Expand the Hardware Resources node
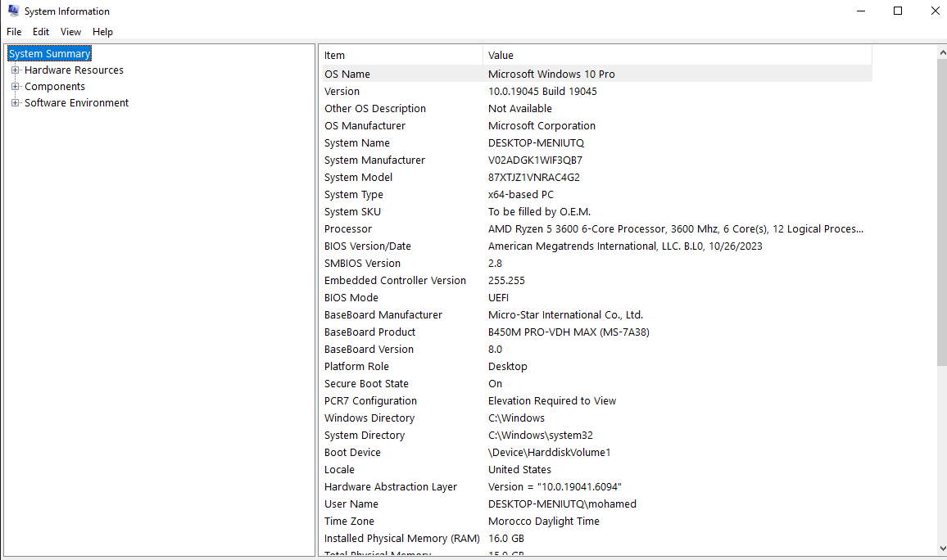The image size is (947, 560). point(15,70)
